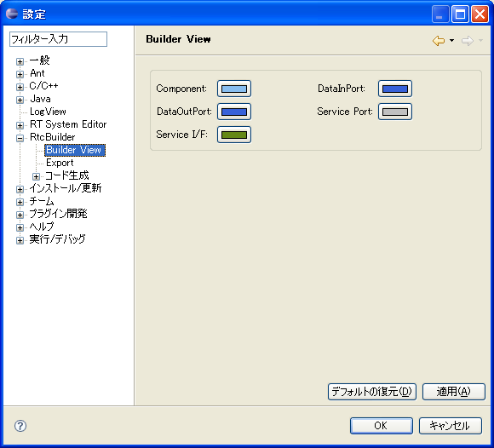Click the forward navigation arrow icon
Image resolution: width=494 pixels, height=448 pixels.
(468, 41)
